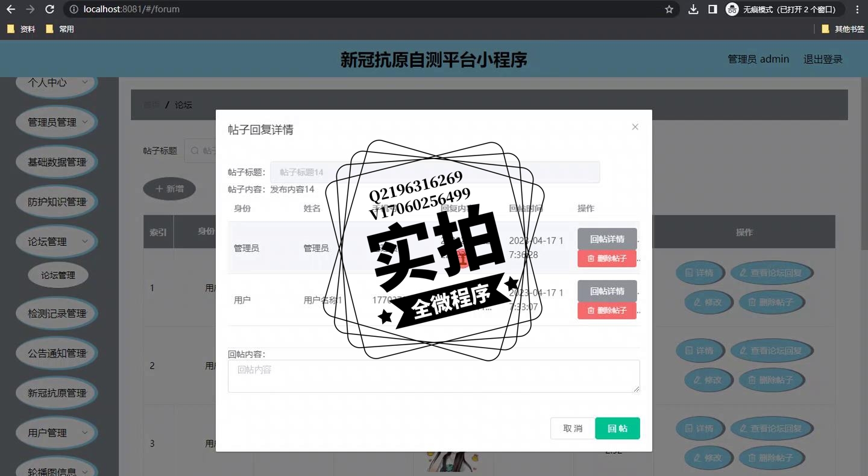Open the 资料 bookmark folder
The width and height of the screenshot is (868, 476).
coord(21,28)
